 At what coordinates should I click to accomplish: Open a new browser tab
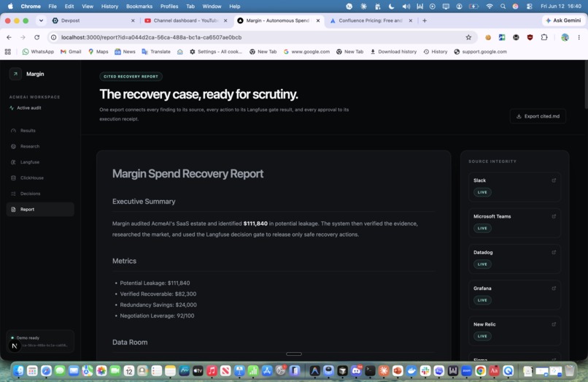click(x=425, y=20)
